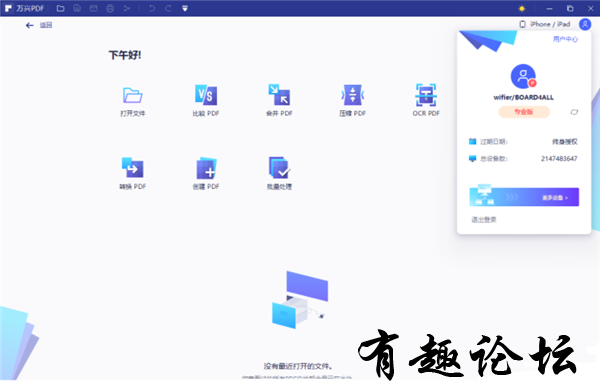Open the quick access toolbar customize dropdown

tap(185, 8)
